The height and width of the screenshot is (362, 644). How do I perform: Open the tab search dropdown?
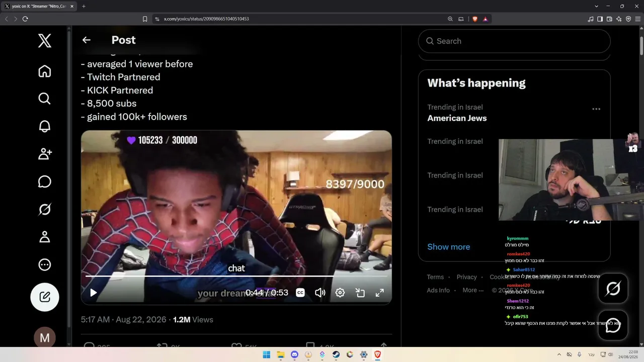[596, 6]
